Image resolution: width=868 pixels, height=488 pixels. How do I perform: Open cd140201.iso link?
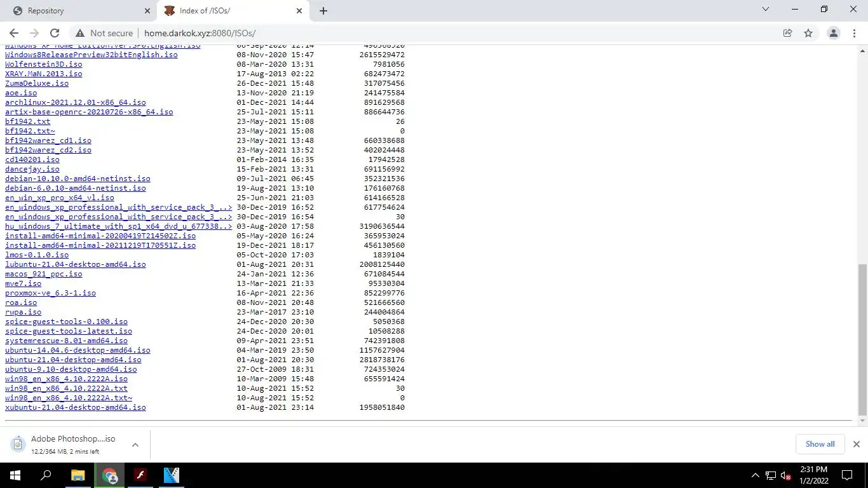[32, 159]
